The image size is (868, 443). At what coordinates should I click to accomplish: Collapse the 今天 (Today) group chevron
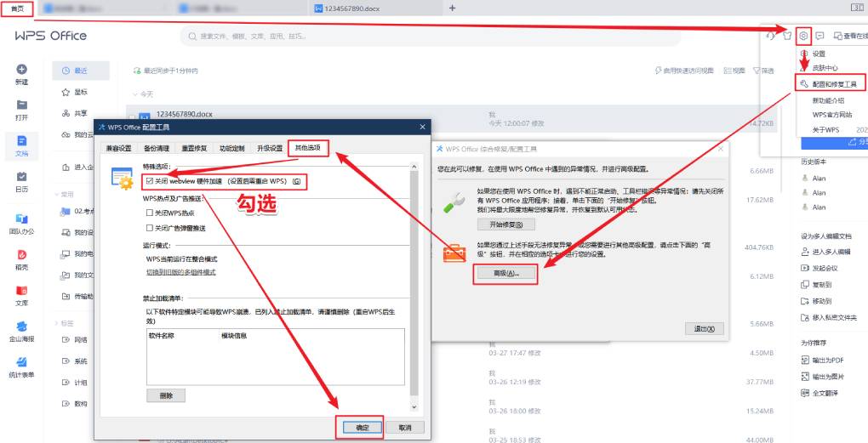[135, 94]
